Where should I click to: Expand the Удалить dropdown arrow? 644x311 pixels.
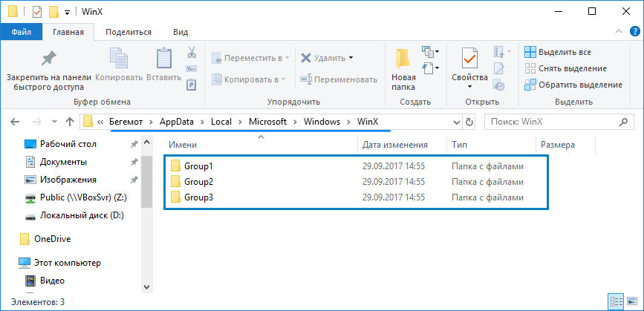tap(351, 57)
